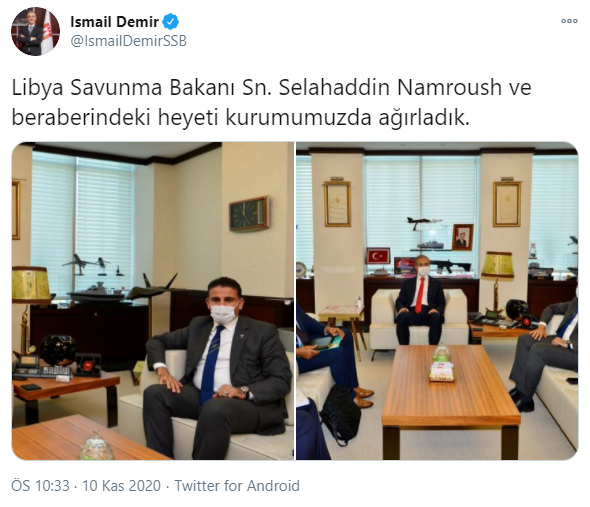This screenshot has height=507, width=590.
Task: Open the right photo of the meeting room
Action: [437, 301]
